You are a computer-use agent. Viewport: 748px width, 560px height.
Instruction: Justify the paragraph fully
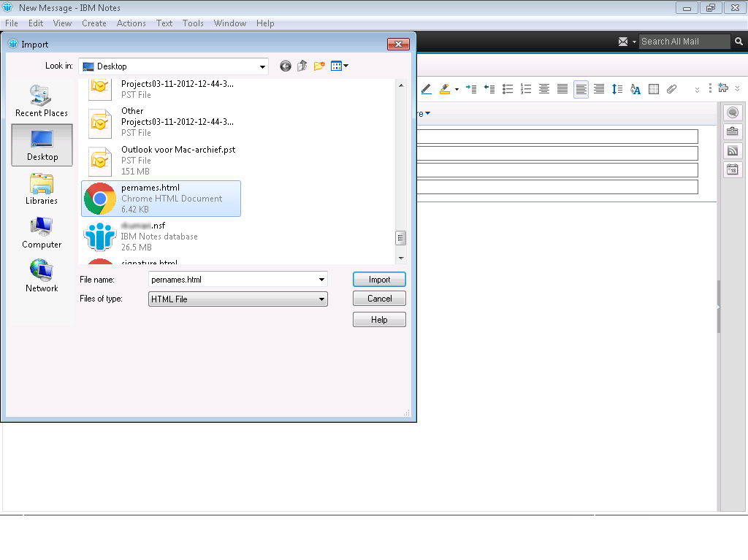click(562, 89)
